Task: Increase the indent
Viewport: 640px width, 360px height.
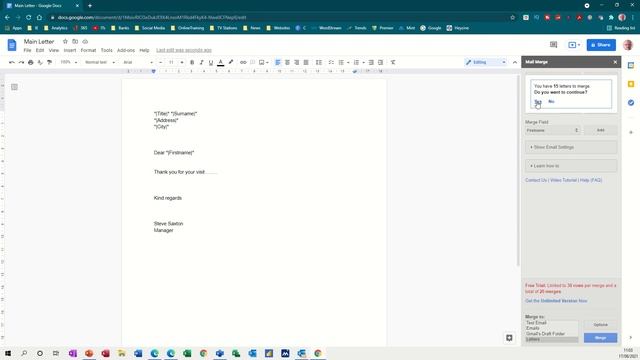Action: point(380,62)
